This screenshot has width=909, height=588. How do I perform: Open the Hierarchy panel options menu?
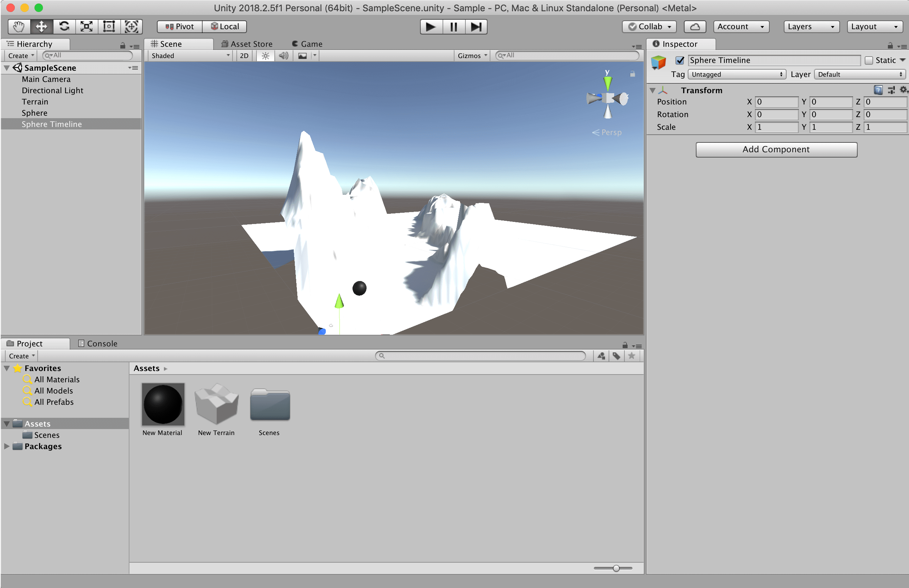point(134,46)
